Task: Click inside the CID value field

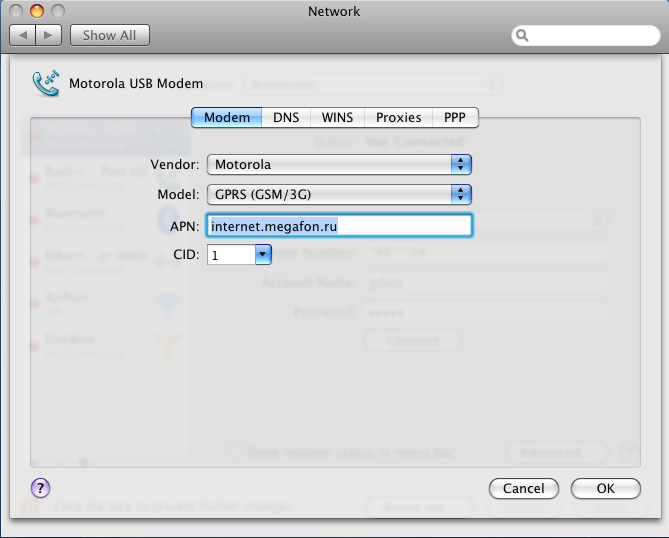Action: click(x=231, y=255)
